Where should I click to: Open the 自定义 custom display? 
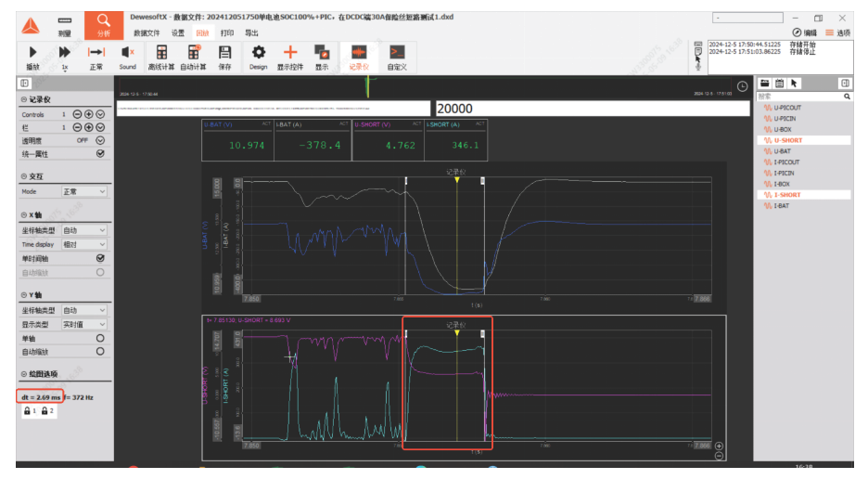coord(397,58)
